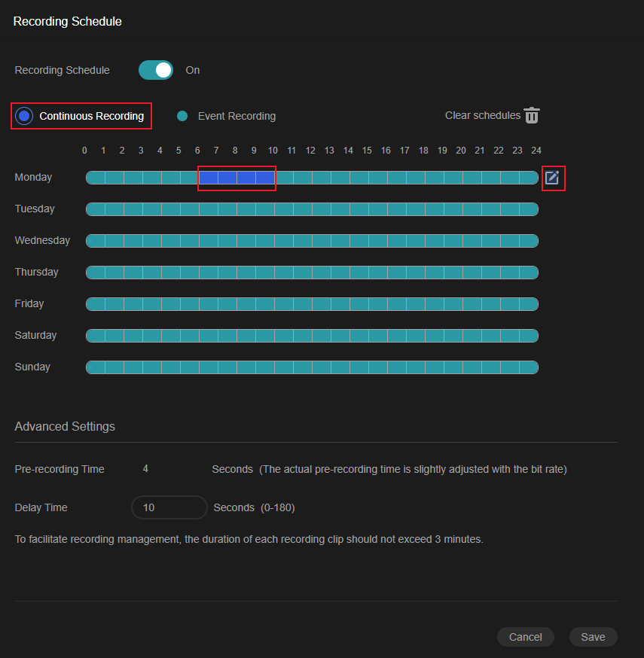Toggle the Recording Schedule switch off
This screenshot has height=658, width=644.
coord(156,70)
